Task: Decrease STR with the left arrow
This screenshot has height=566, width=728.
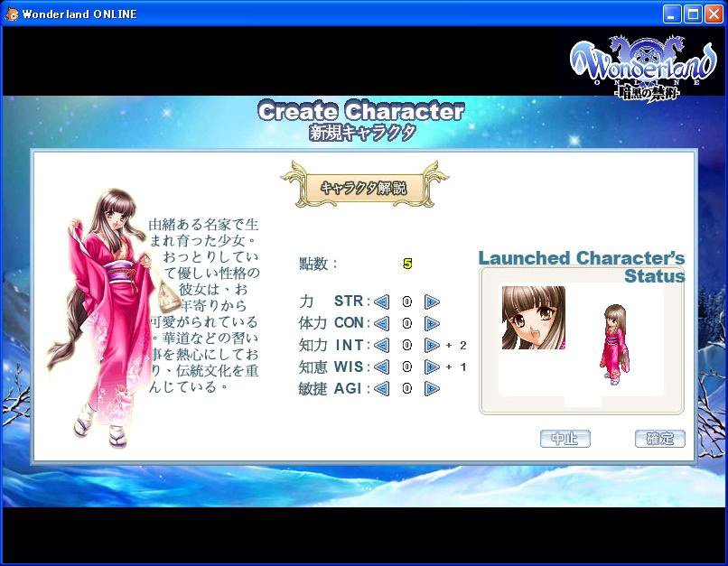Action: [382, 302]
